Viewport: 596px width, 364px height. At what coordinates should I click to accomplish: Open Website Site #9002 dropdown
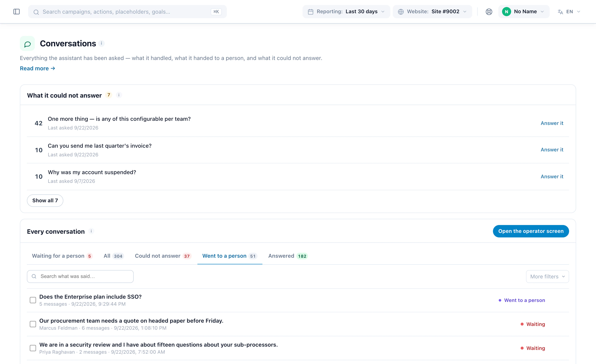(x=432, y=12)
